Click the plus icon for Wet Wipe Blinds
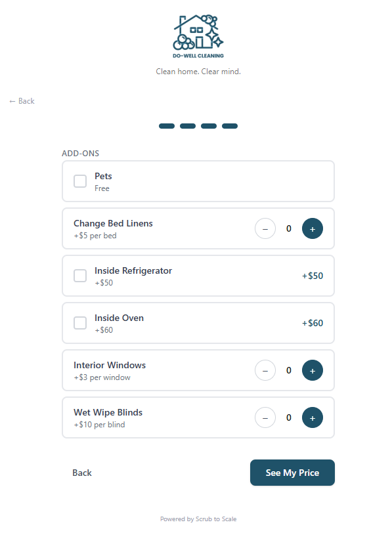This screenshot has height=533, width=392. coord(313,417)
